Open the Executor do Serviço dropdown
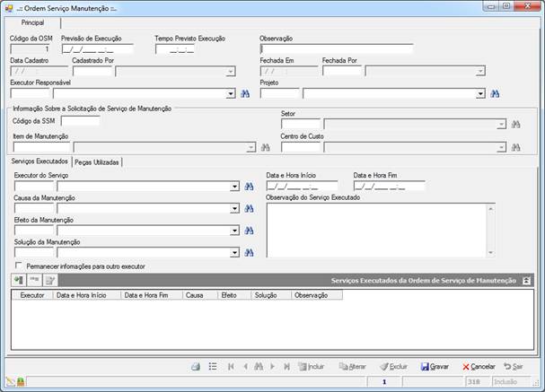The height and width of the screenshot is (392, 545). pos(234,187)
